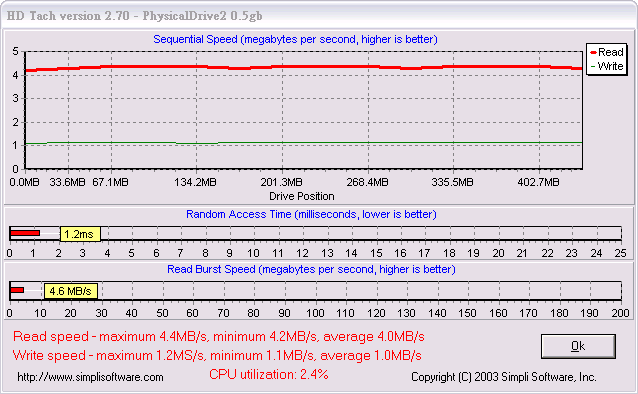Click the 134.2MB drive position label
The image size is (638, 394).
195,182
